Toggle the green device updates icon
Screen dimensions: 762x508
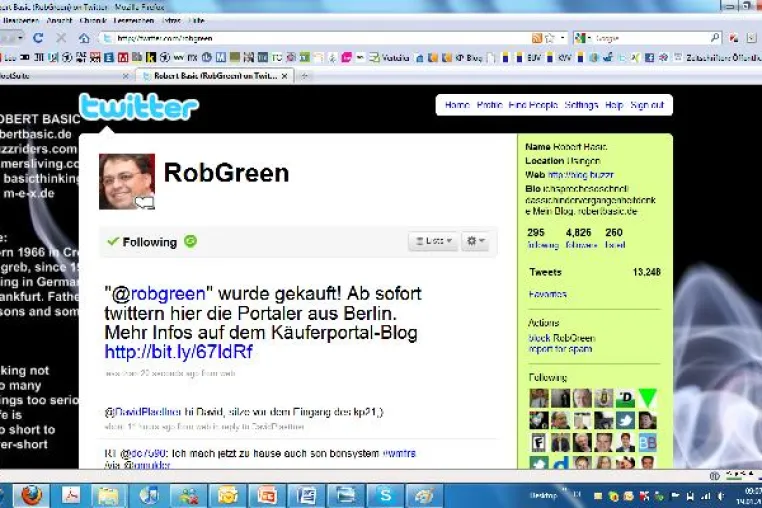pos(190,241)
